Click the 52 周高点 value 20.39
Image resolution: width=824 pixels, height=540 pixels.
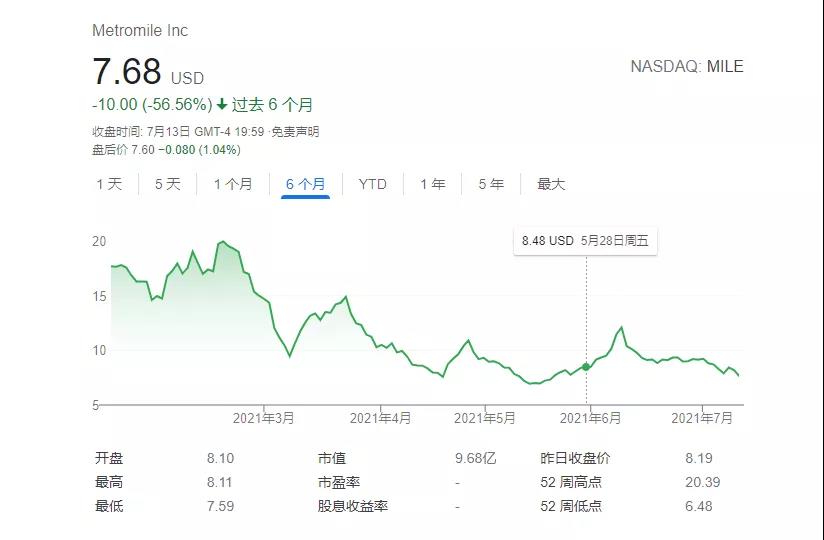pyautogui.click(x=702, y=482)
